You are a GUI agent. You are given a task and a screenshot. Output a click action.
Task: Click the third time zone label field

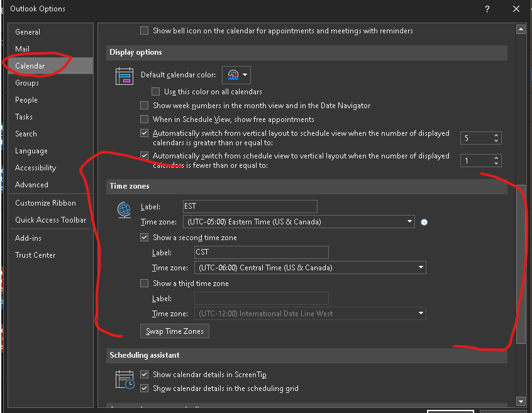click(x=262, y=298)
